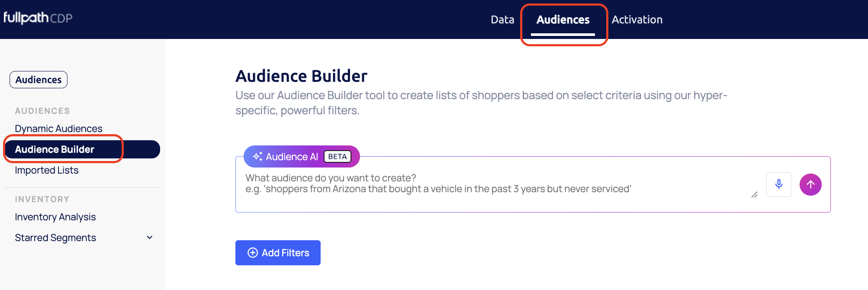
Task: Submit the audience prompt with arrow button
Action: click(810, 185)
